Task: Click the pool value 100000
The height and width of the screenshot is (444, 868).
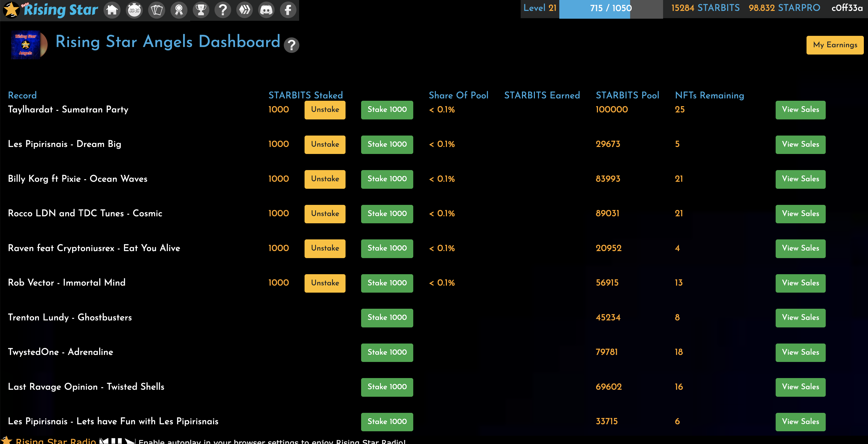Action: 612,110
